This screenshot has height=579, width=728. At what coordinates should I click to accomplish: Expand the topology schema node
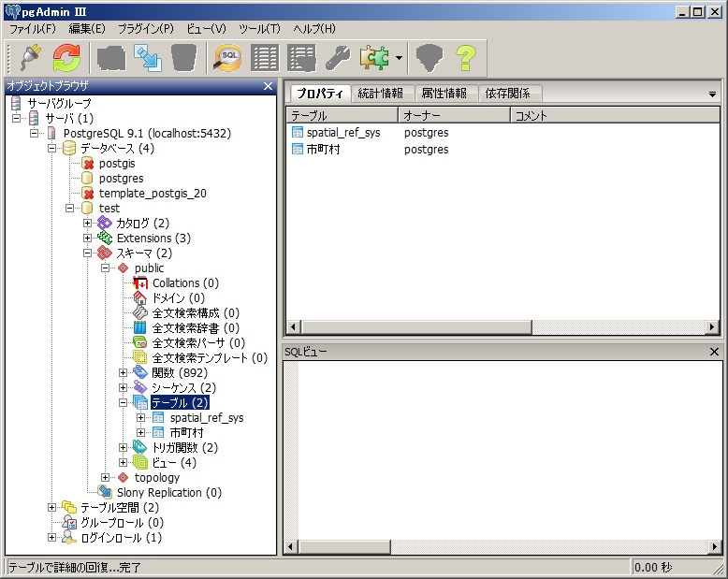coord(106,478)
